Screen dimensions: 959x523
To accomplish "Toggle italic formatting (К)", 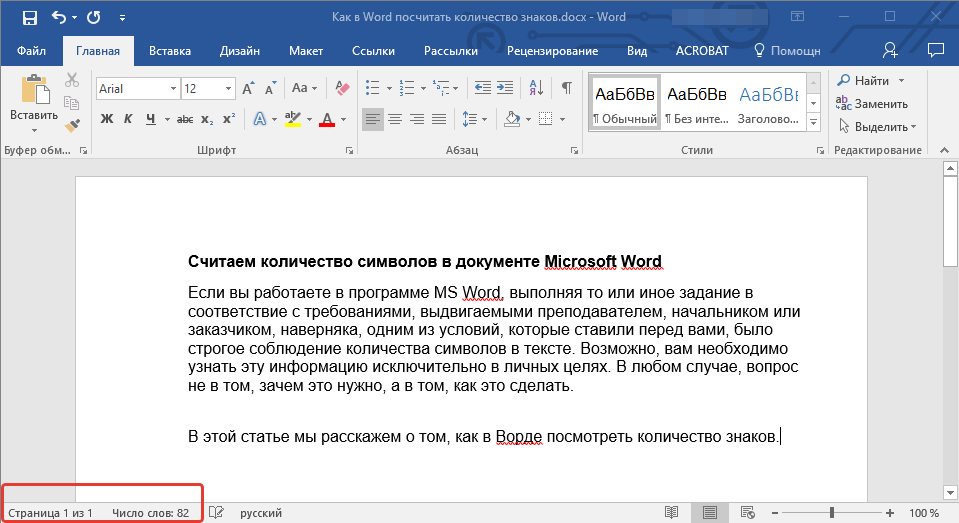I will (x=128, y=119).
